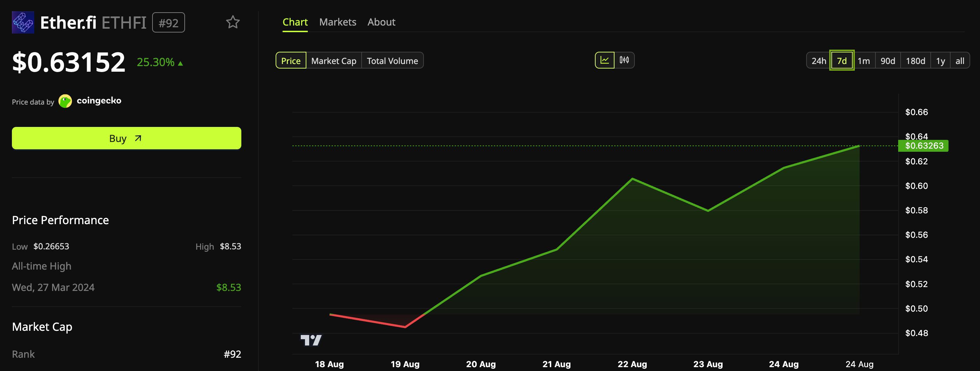Click the #92 rank badge

pos(169,22)
